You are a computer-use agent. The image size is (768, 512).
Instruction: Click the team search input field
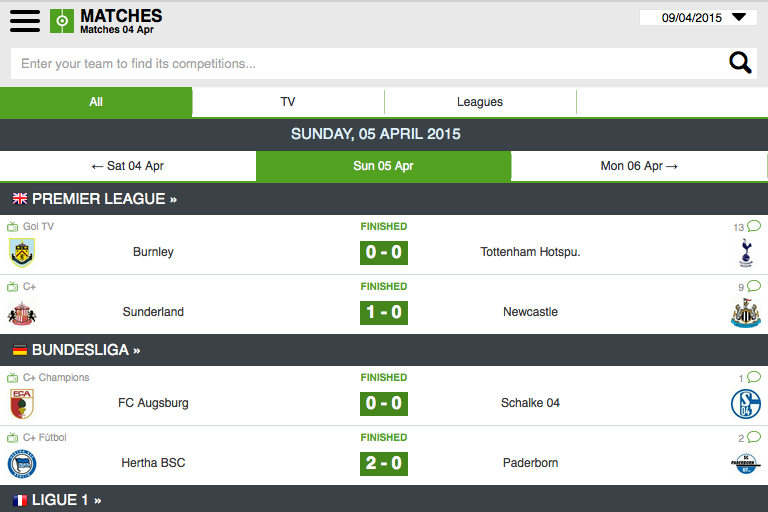[x=365, y=63]
